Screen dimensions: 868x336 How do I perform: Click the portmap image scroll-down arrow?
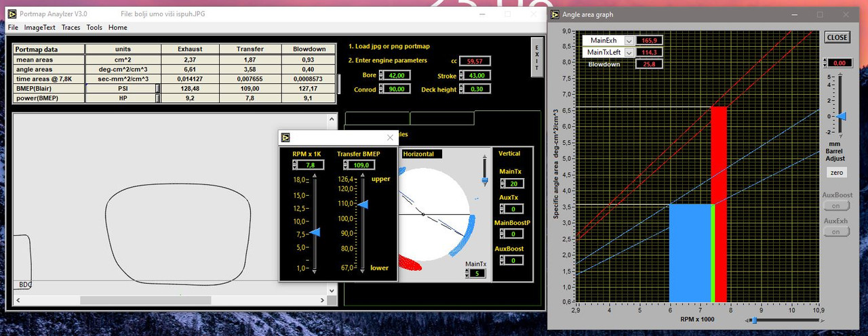[332, 291]
